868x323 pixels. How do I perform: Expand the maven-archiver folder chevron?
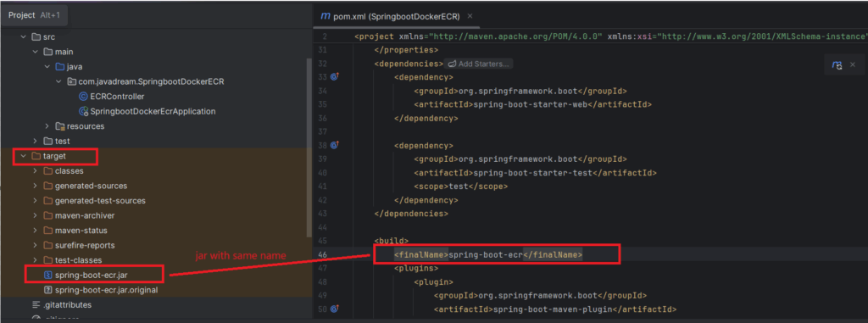36,215
